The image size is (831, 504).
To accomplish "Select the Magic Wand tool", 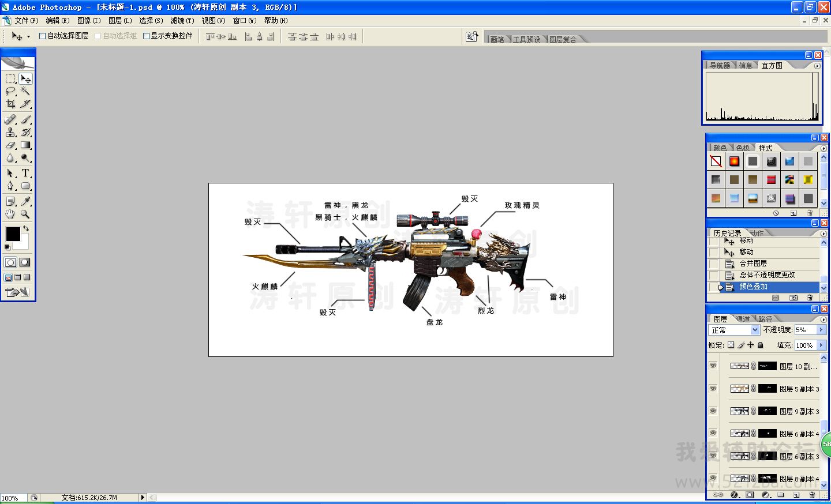I will coord(25,91).
